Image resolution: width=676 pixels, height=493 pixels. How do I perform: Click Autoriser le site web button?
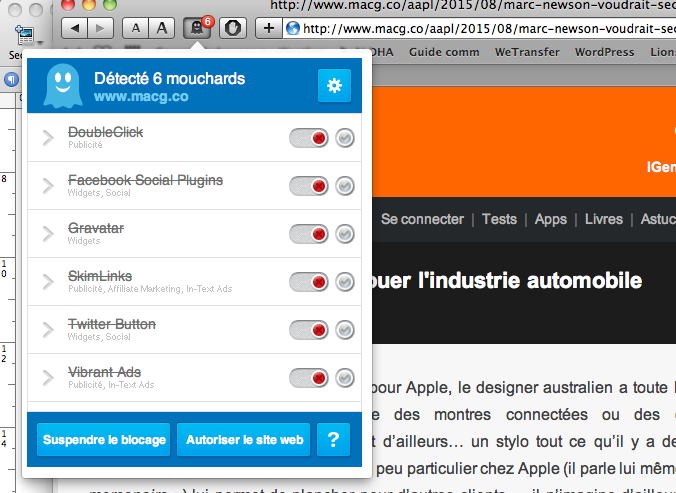(x=244, y=440)
